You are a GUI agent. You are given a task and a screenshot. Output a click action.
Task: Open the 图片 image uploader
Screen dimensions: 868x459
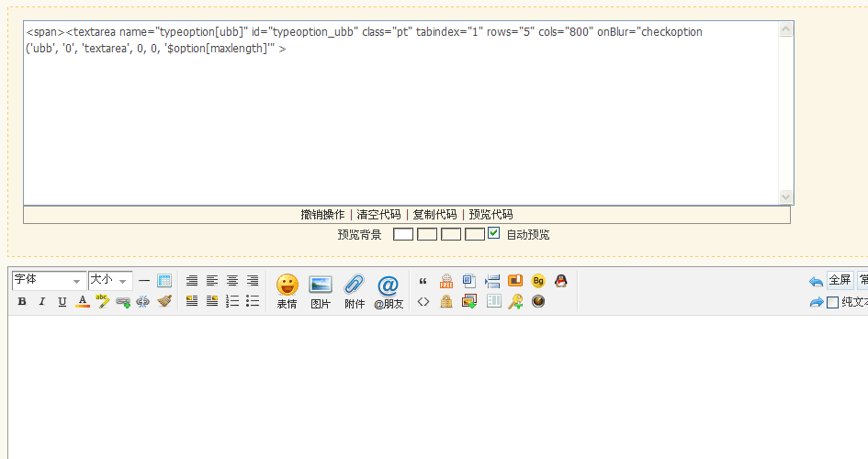tap(321, 291)
